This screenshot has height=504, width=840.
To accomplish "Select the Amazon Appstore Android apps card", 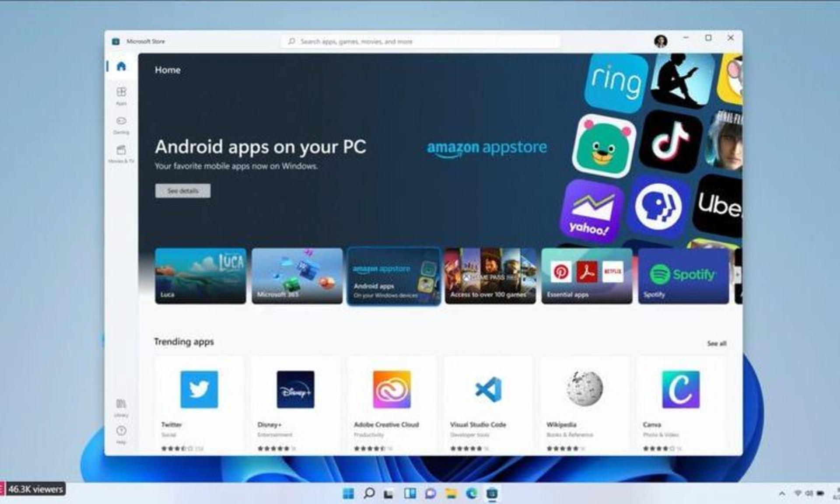I will pos(394,276).
